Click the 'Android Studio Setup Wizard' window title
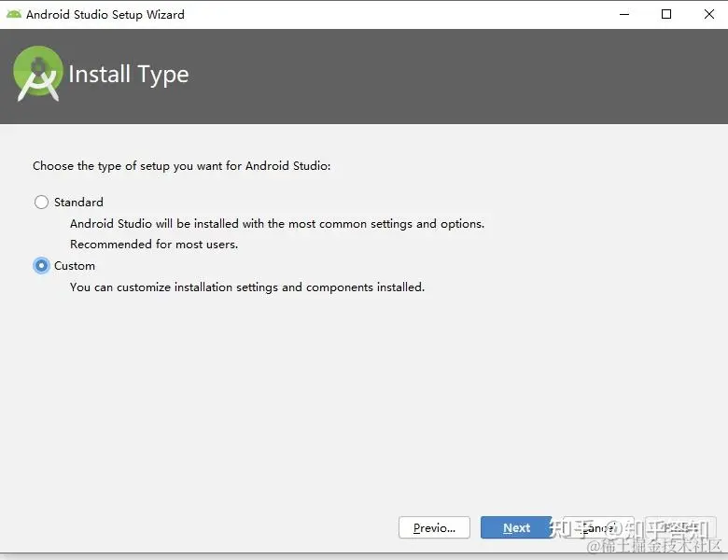This screenshot has width=728, height=560. [x=105, y=14]
